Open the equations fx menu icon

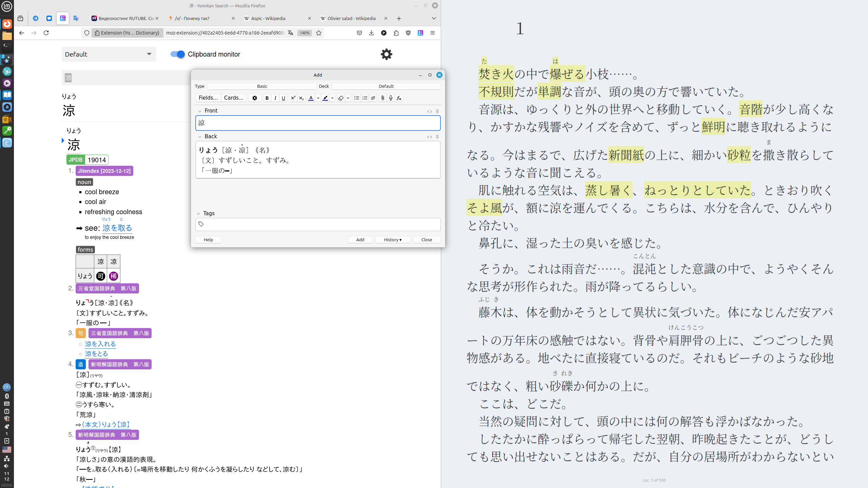click(x=399, y=98)
